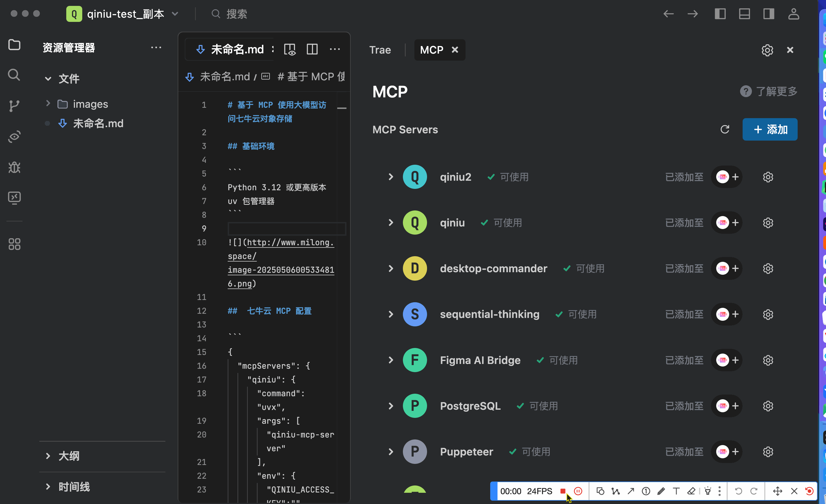
Task: Switch to the Trae tab
Action: point(380,50)
